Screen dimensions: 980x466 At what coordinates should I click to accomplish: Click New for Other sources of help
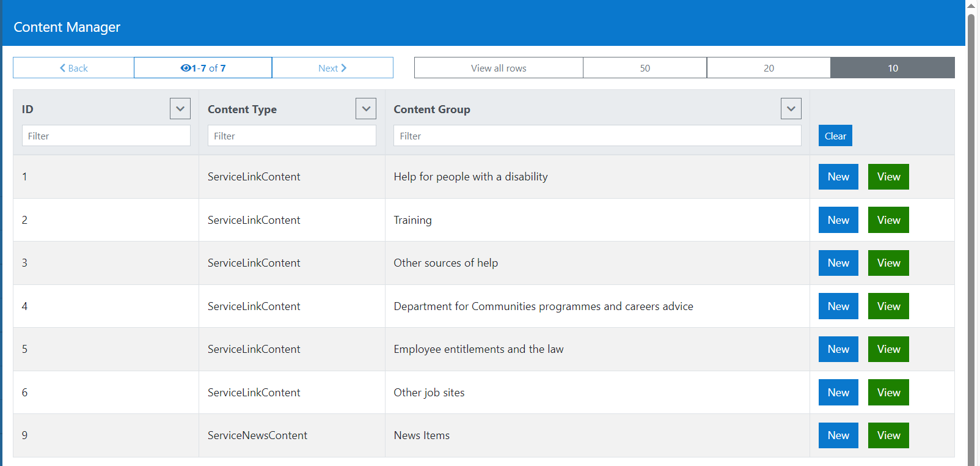(x=838, y=263)
